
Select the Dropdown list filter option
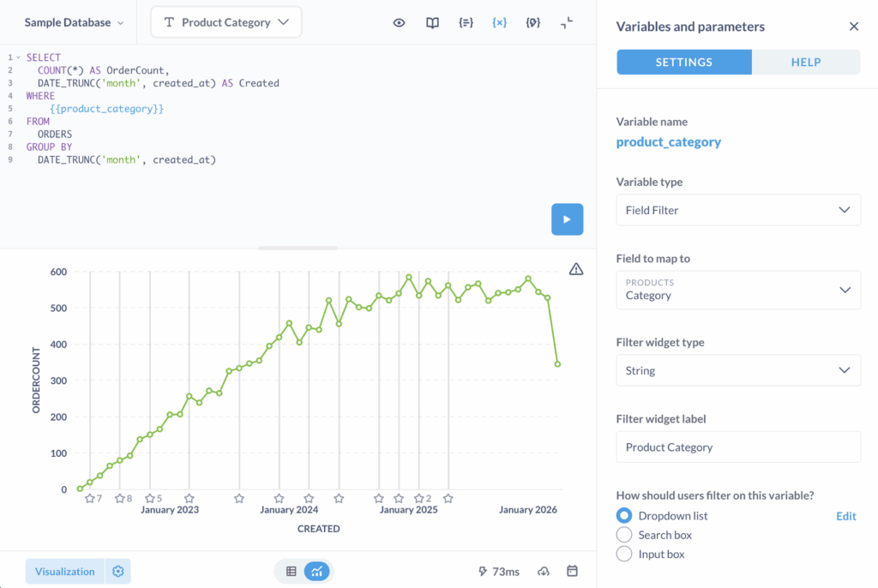click(624, 515)
